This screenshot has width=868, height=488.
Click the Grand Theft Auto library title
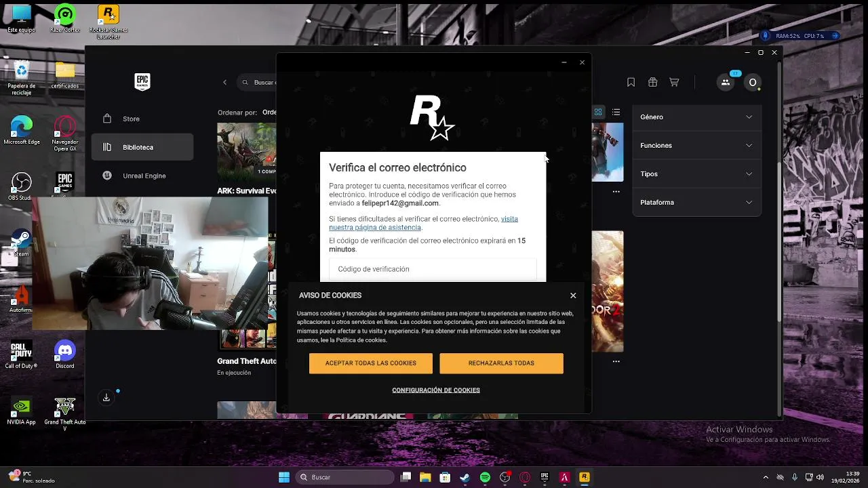point(247,361)
